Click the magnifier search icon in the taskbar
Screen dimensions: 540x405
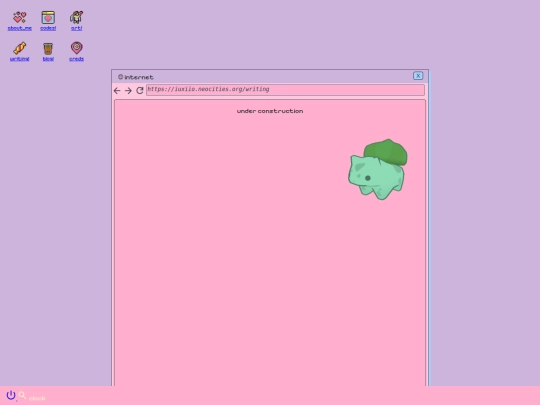[x=22, y=395]
